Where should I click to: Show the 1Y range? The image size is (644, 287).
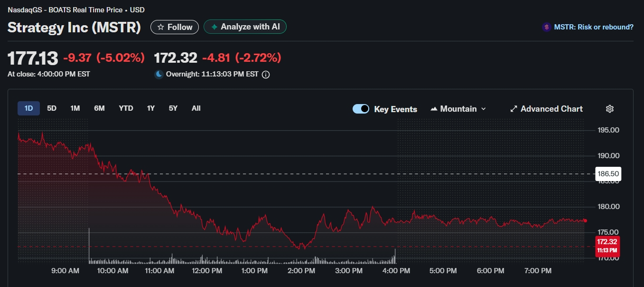coord(151,108)
